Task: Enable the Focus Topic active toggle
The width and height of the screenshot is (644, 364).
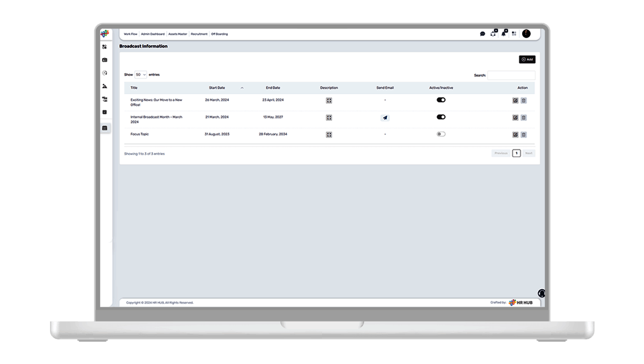Action: tap(441, 134)
